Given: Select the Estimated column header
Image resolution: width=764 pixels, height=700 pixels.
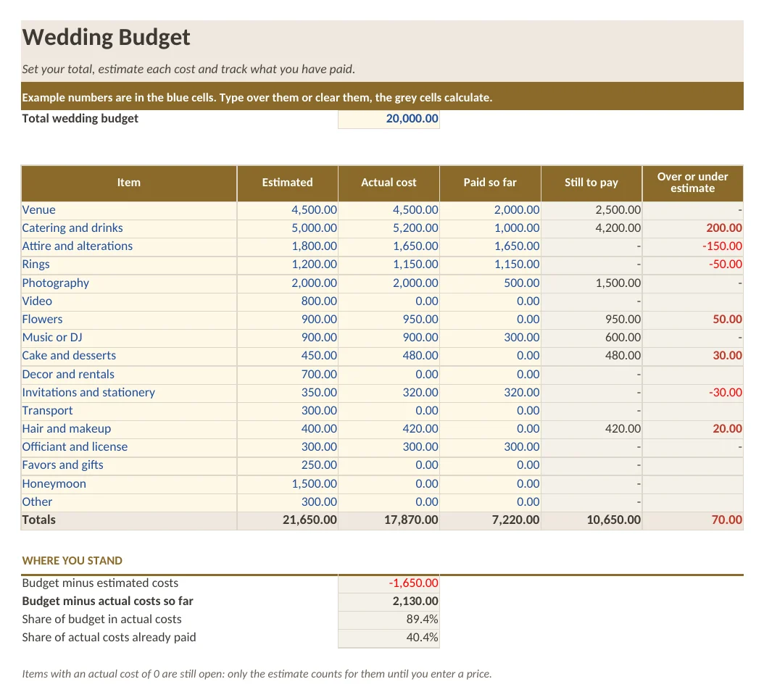Looking at the screenshot, I should click(288, 183).
